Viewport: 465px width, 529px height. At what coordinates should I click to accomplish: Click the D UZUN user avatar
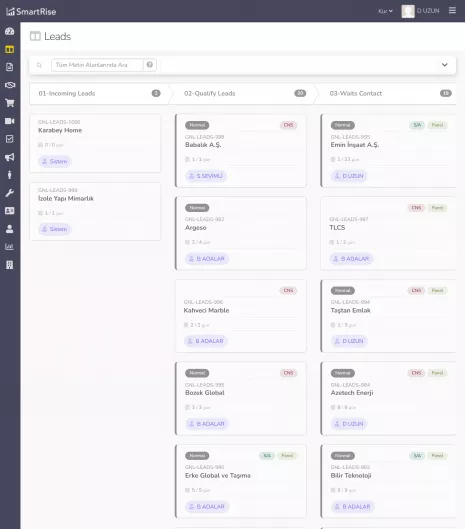click(408, 11)
